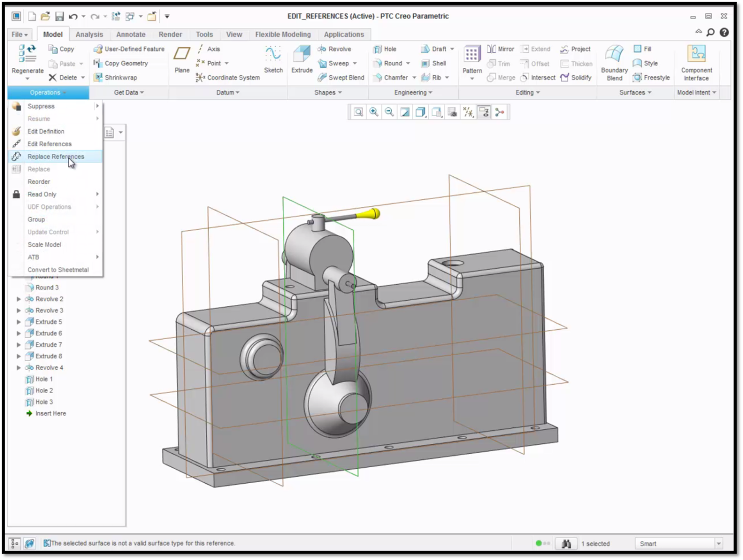Open the Flexible Modeling tab

click(x=283, y=34)
